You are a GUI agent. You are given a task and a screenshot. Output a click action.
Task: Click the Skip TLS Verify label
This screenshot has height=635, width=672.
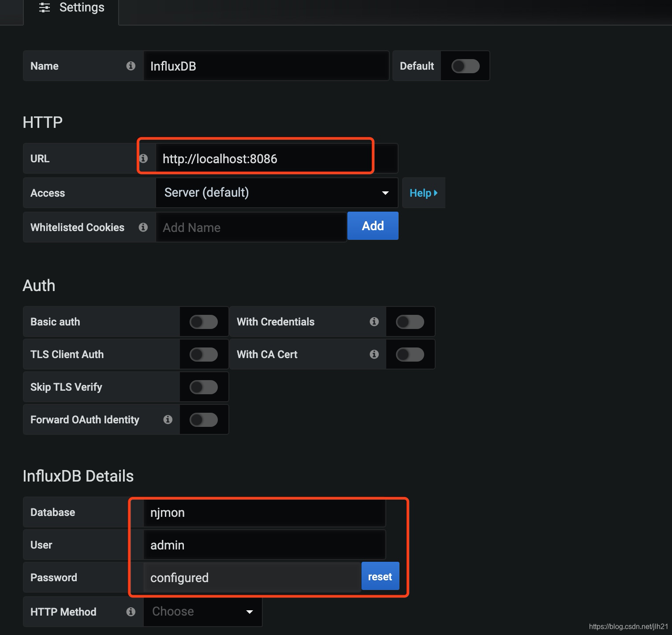click(x=66, y=387)
